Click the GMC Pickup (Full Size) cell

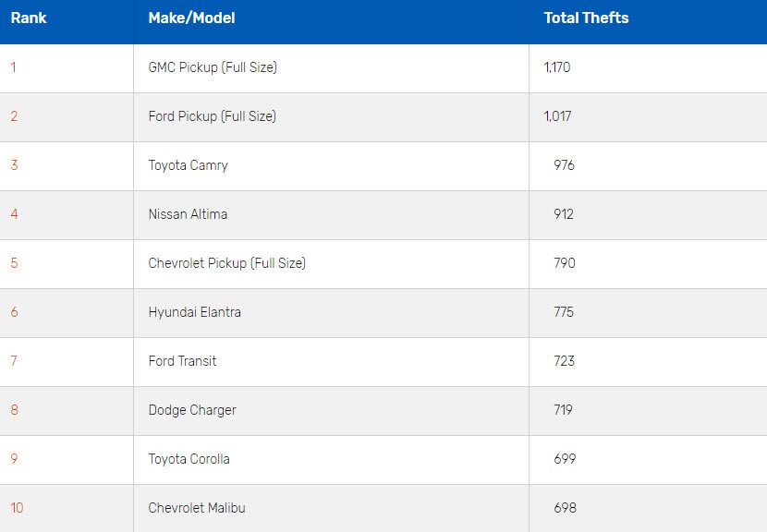pyautogui.click(x=213, y=67)
